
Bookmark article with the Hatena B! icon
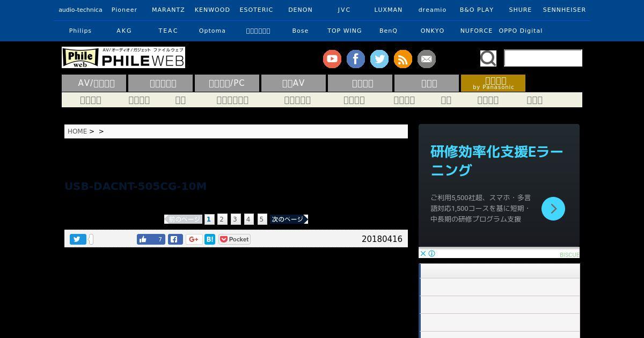(210, 239)
